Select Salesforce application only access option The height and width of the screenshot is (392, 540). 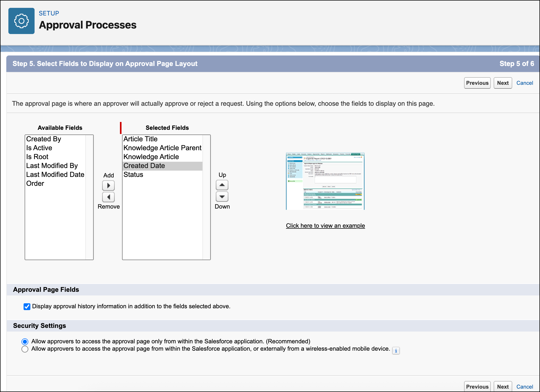[25, 341]
